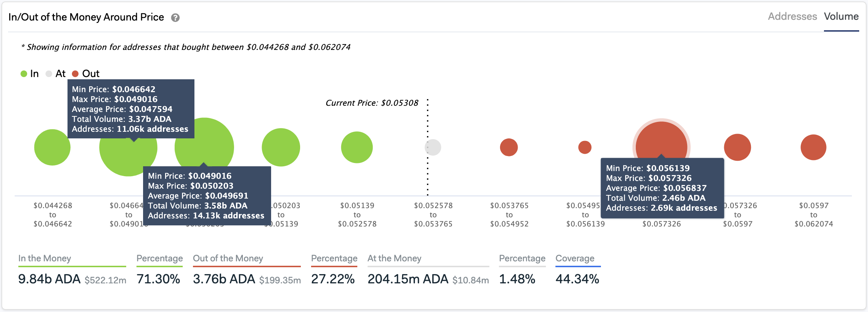This screenshot has width=868, height=312.
Task: Click the At the Money heading
Action: coord(394,258)
